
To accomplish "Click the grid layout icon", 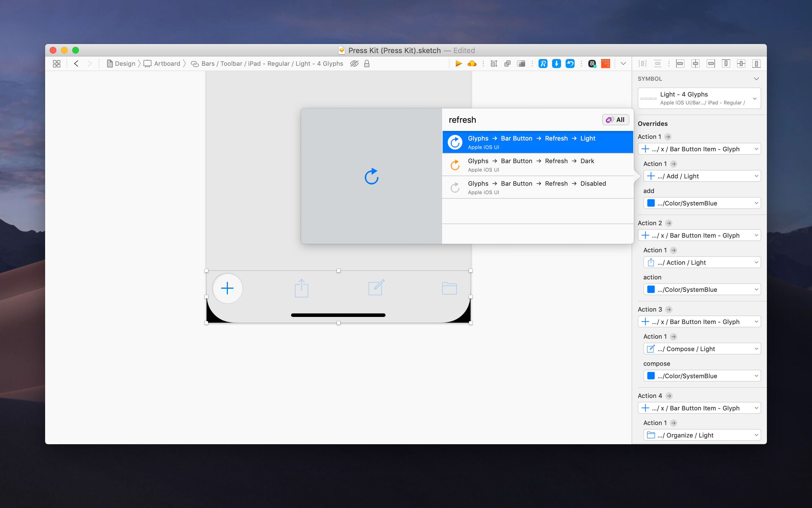I will (x=521, y=63).
